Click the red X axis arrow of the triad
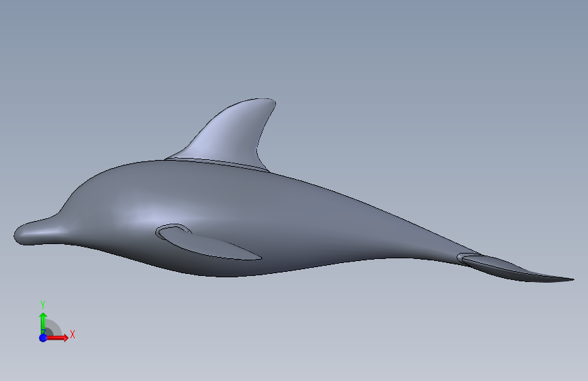This screenshot has width=588, height=381. pyautogui.click(x=57, y=338)
